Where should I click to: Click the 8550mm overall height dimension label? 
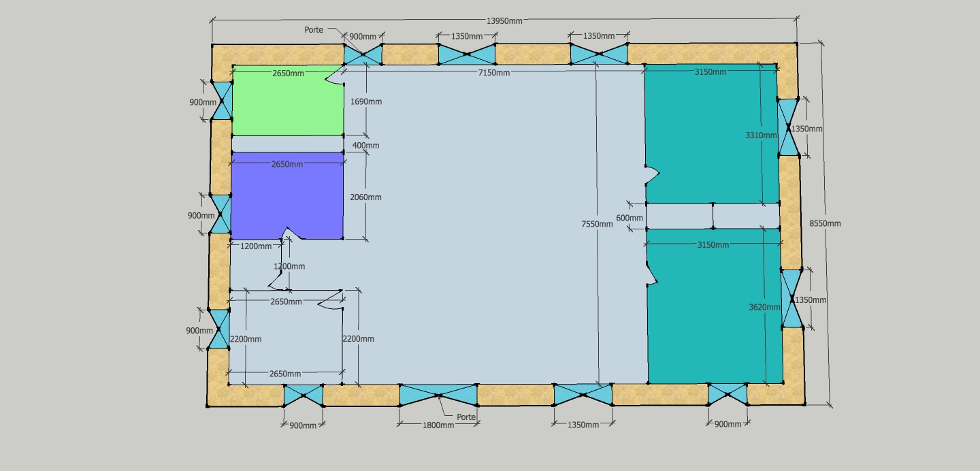(x=824, y=223)
